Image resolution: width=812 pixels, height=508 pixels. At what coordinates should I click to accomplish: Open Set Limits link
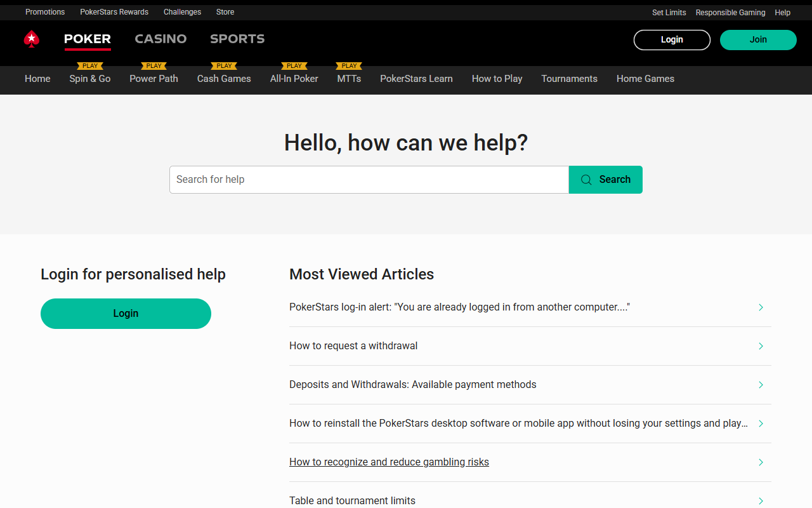[669, 13]
